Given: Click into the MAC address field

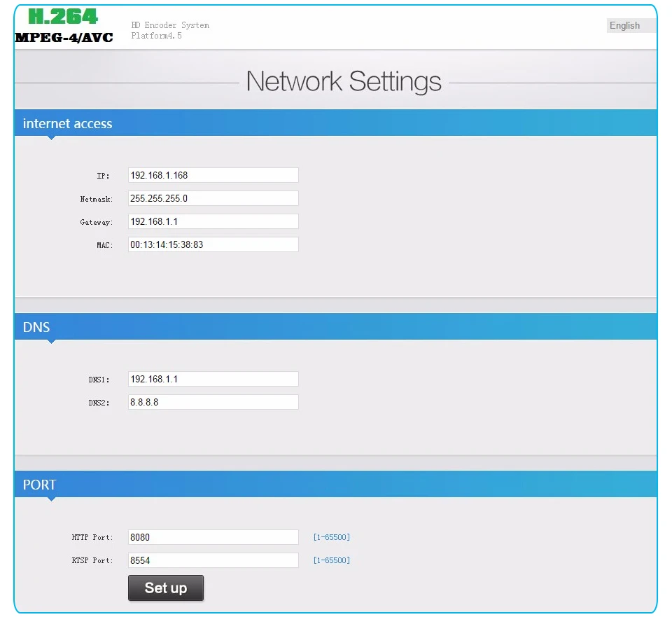Looking at the screenshot, I should (213, 244).
